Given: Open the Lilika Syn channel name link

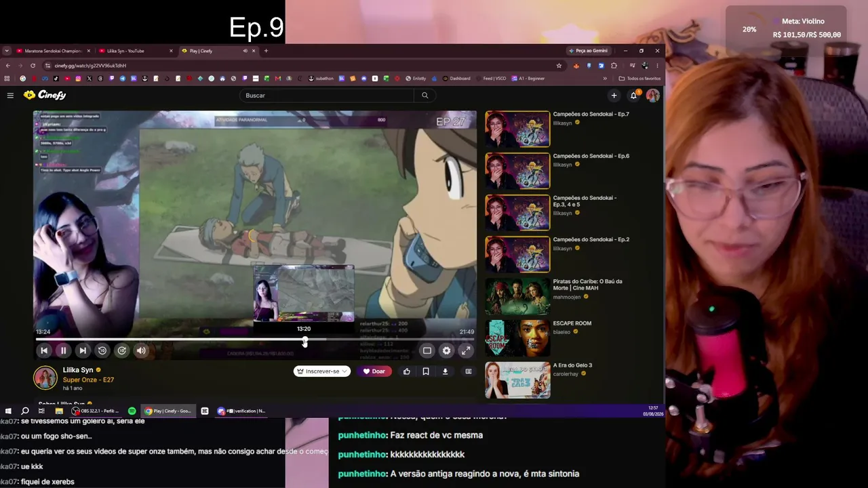Looking at the screenshot, I should point(78,370).
